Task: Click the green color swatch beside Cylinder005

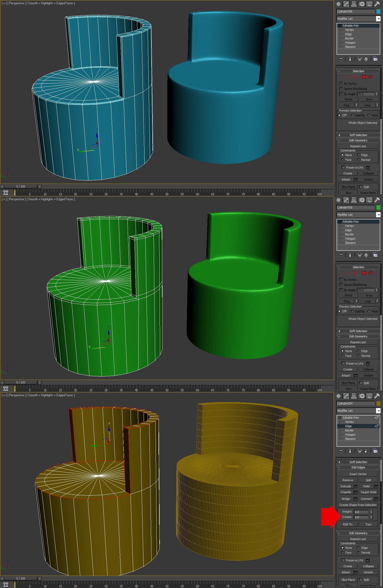Action: 378,207
